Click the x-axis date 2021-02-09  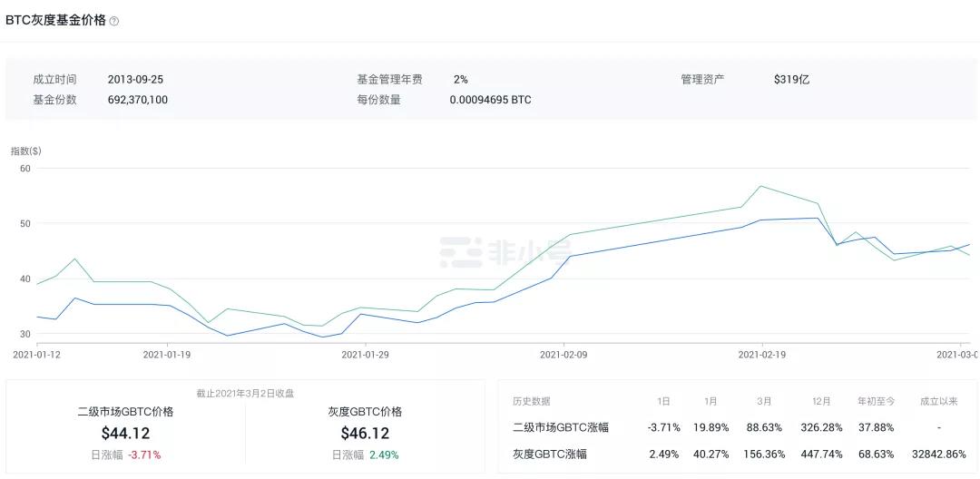[x=563, y=354]
